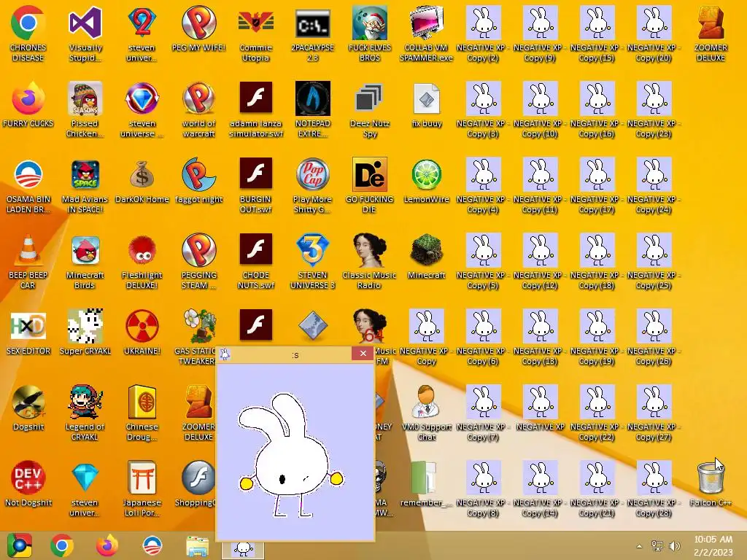Open File Explorer from the taskbar
This screenshot has height=560, width=747.
pos(197,546)
